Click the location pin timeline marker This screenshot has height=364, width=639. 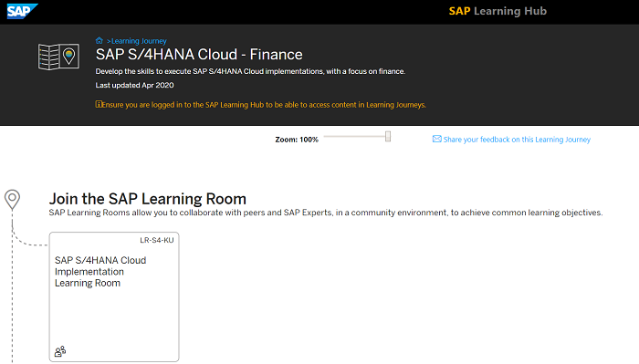tap(12, 200)
